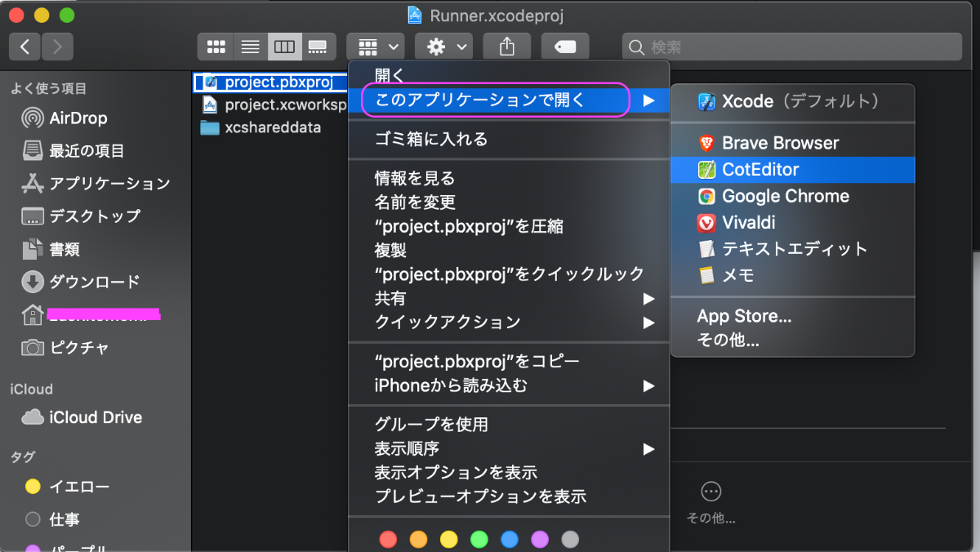Image resolution: width=980 pixels, height=552 pixels.
Task: Switch to column view
Action: click(x=284, y=47)
